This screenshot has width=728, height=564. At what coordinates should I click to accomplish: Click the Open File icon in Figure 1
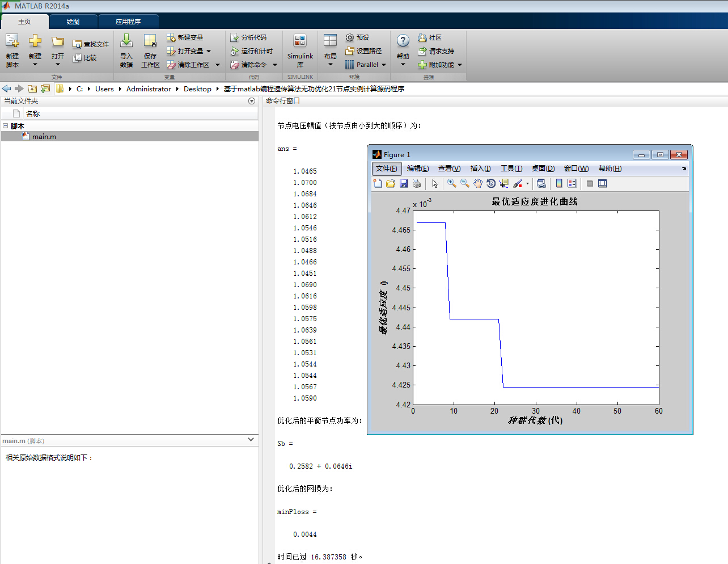(x=391, y=183)
